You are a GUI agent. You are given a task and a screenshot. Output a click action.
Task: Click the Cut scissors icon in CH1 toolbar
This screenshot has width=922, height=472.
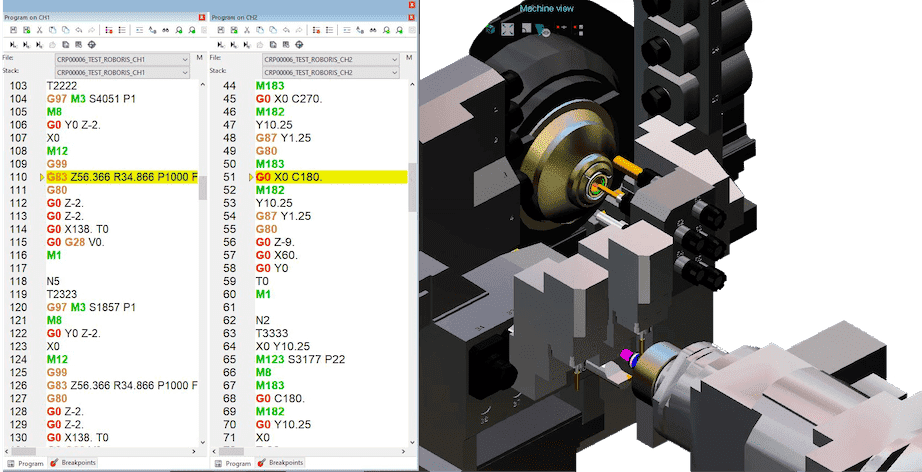pos(39,31)
